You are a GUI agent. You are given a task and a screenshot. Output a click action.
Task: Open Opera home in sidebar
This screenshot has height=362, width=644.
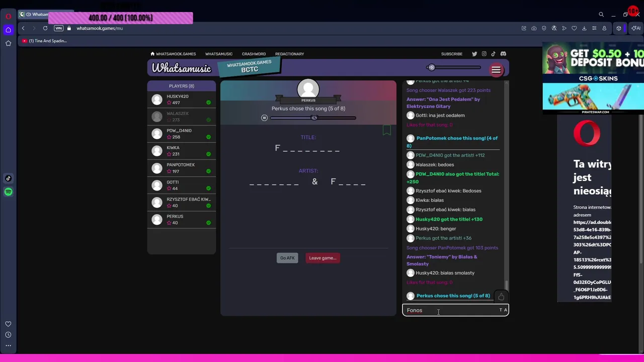(8, 30)
